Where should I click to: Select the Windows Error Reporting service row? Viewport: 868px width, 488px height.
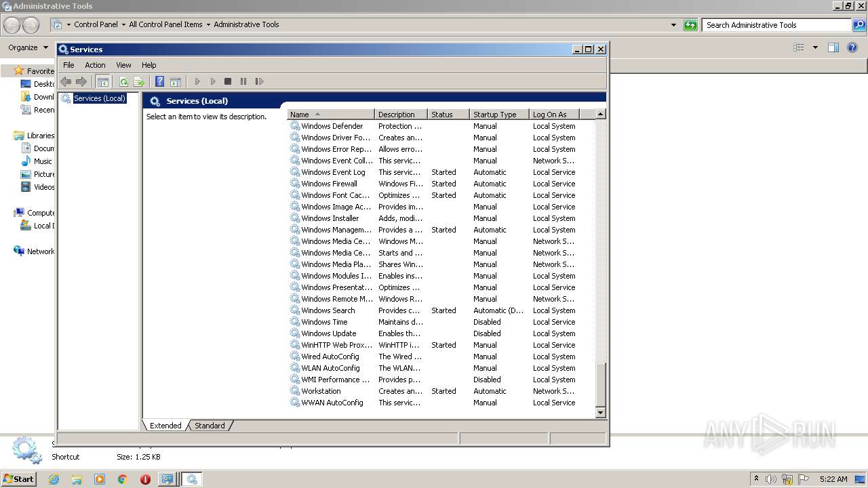pyautogui.click(x=441, y=149)
